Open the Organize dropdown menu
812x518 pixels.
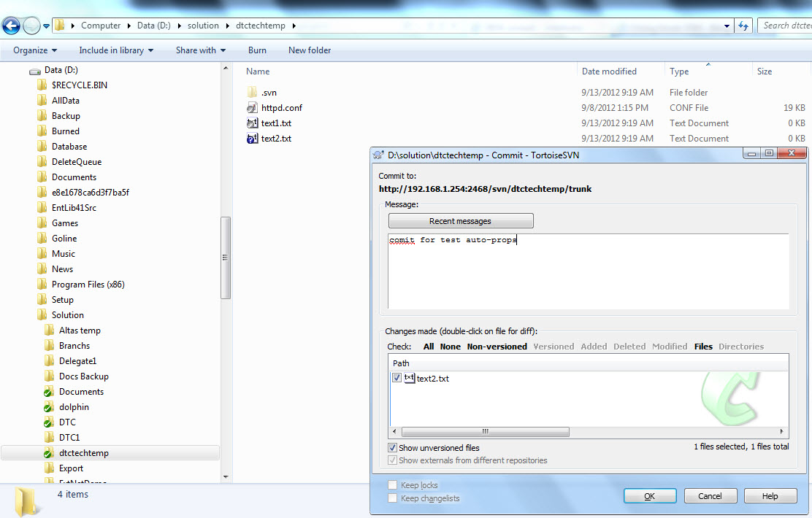click(35, 50)
